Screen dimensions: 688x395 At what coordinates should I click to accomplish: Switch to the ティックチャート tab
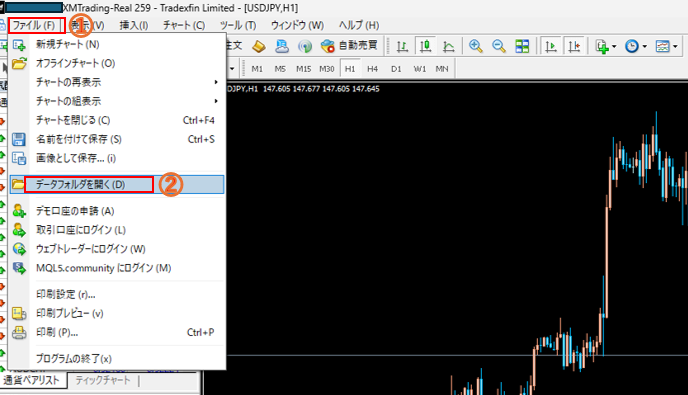coord(103,380)
